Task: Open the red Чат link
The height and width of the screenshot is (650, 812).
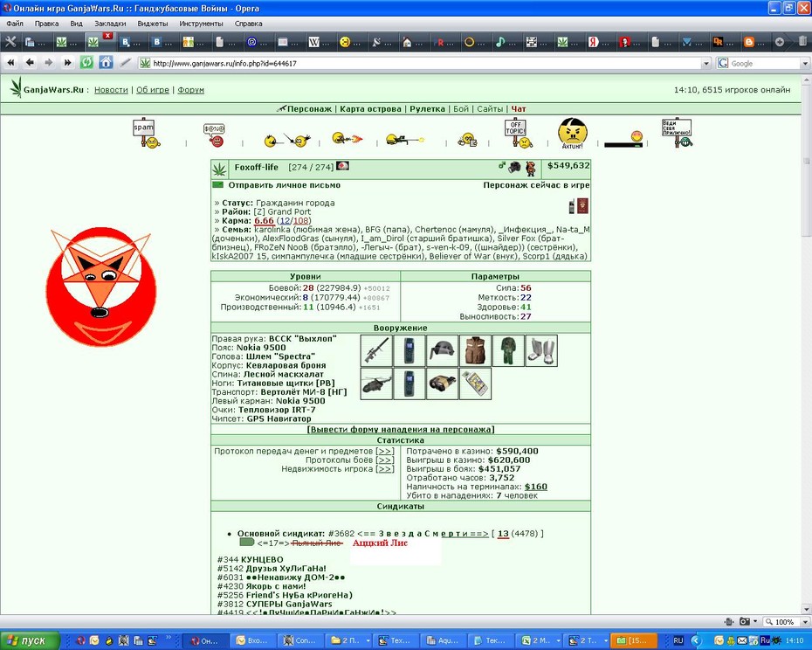Action: click(x=519, y=109)
